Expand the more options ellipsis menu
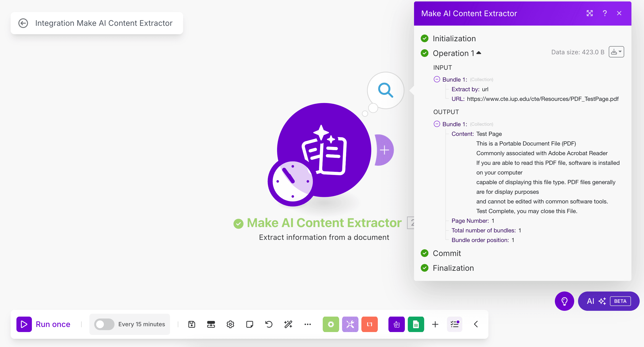This screenshot has height=347, width=644. (x=307, y=324)
